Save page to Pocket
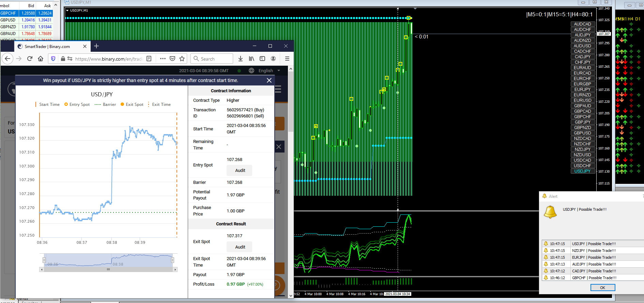644x303 pixels. (x=172, y=59)
